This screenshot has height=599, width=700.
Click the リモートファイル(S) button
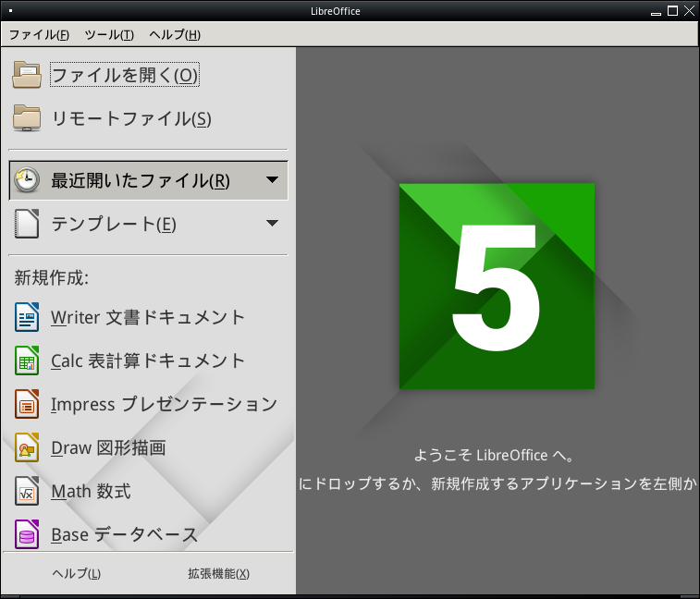pos(131,118)
